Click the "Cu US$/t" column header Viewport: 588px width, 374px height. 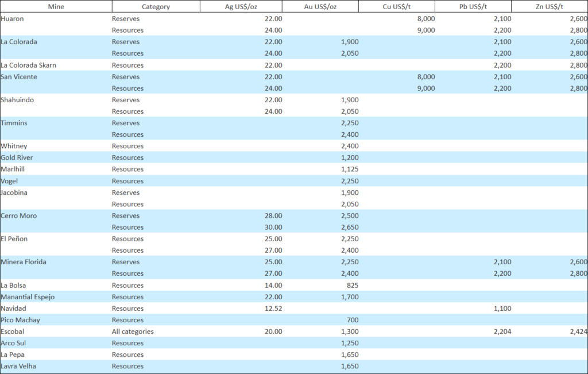(x=396, y=7)
